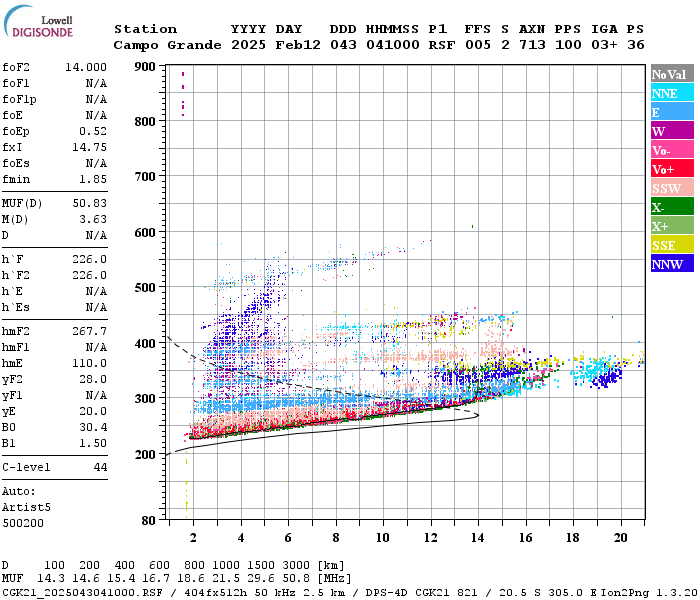This screenshot has height=600, width=700.
Task: Click the 80 km height axis label
Action: pyautogui.click(x=148, y=521)
